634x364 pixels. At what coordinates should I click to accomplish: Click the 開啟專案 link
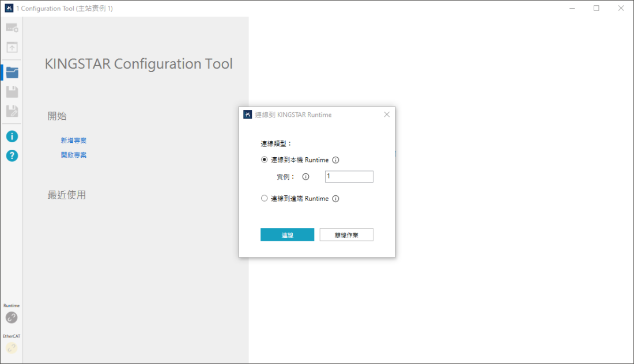(x=74, y=155)
